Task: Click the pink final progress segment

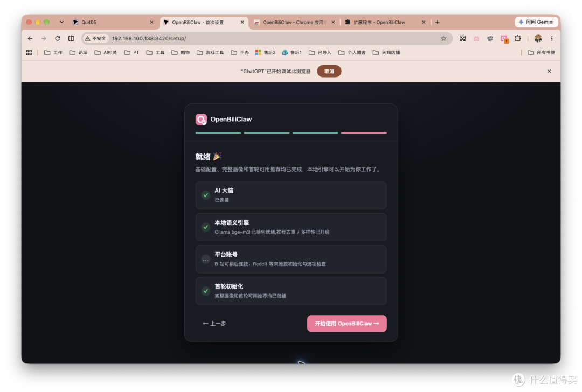Action: (x=364, y=132)
